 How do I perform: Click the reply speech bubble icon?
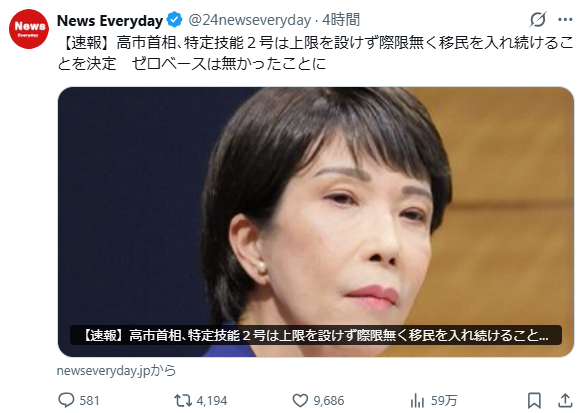pos(66,400)
